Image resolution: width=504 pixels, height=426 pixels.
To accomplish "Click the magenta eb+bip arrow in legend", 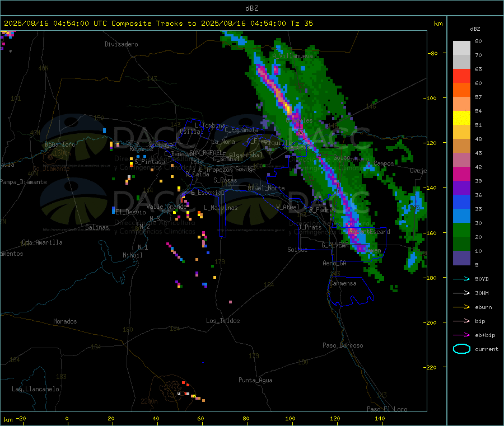I will coord(461,335).
